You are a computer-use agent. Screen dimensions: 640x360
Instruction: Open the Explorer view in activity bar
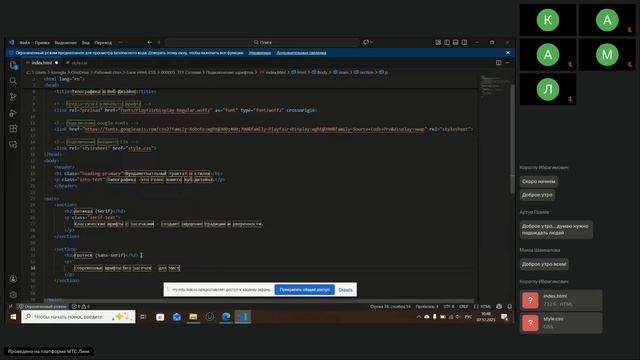click(x=13, y=65)
